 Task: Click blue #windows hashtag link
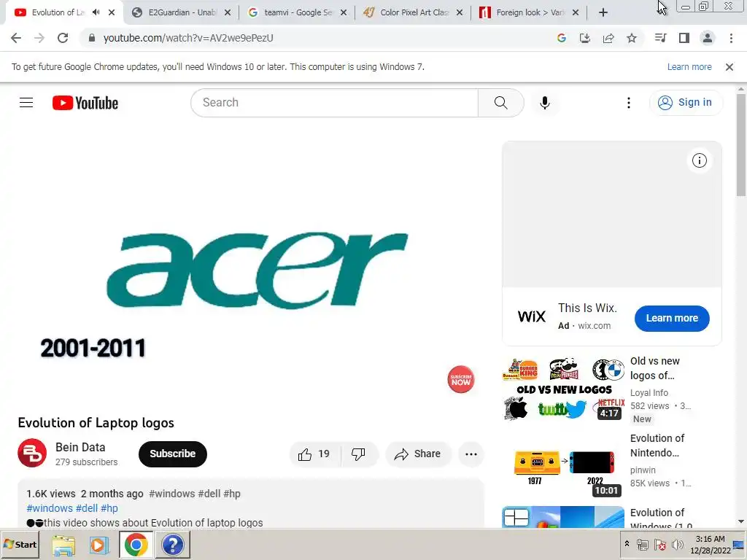point(50,508)
